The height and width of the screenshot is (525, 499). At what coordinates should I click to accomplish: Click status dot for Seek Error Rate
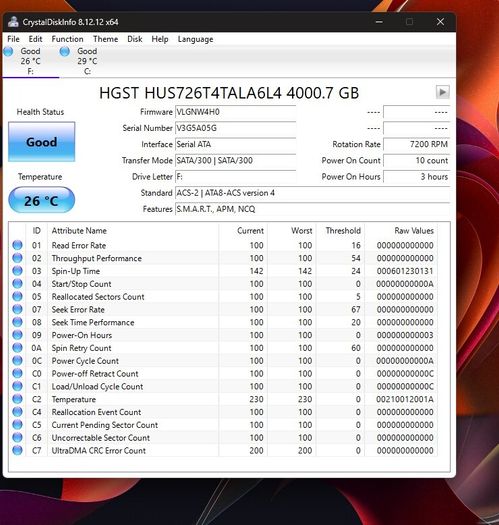pyautogui.click(x=17, y=309)
